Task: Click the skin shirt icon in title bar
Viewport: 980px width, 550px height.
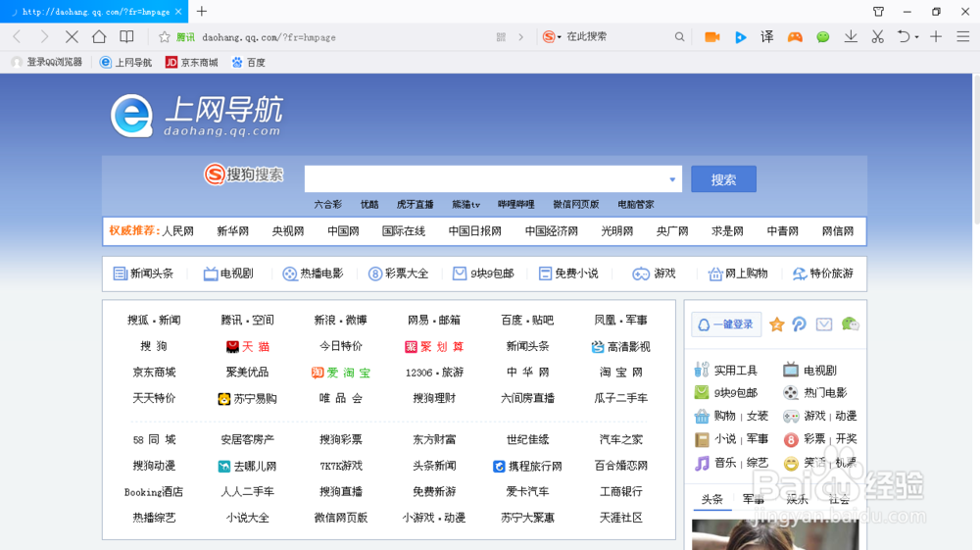Action: click(879, 11)
